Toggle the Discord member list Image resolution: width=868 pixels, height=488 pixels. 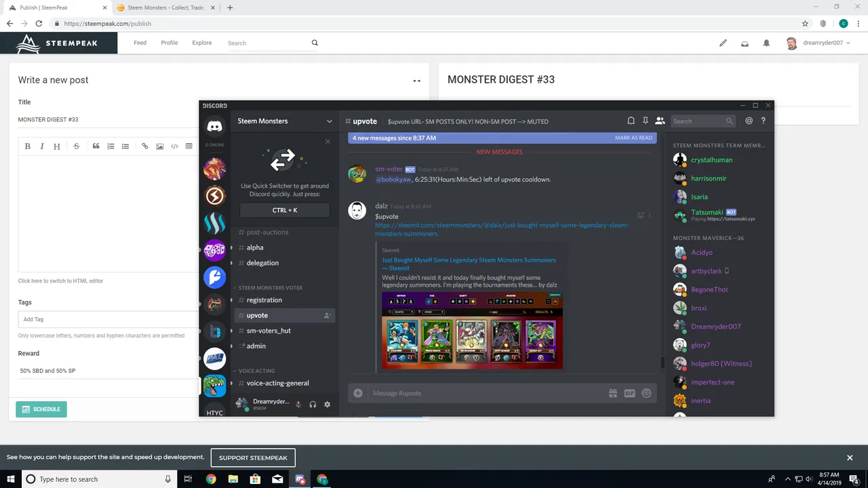(660, 121)
